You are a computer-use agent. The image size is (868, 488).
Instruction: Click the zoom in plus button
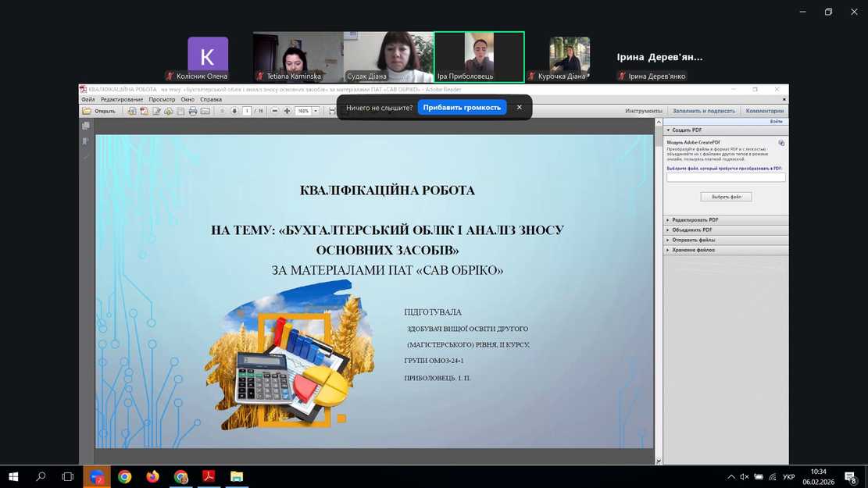click(287, 112)
